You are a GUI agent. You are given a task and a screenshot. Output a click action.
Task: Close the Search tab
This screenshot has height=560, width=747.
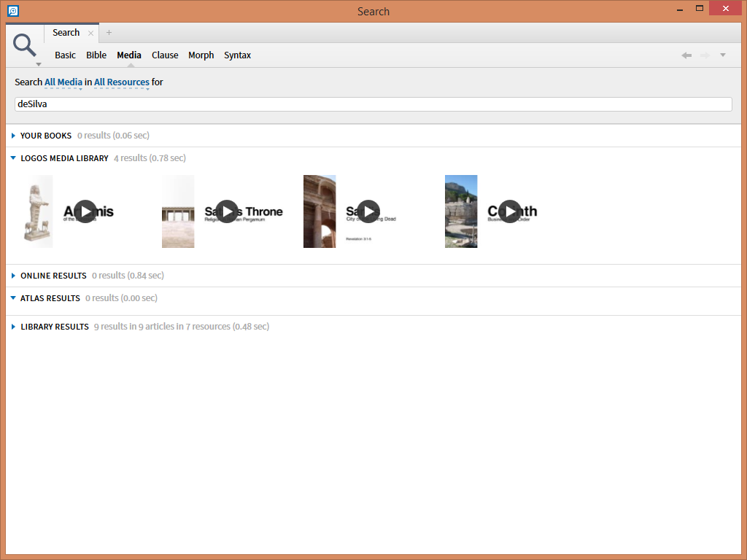[90, 33]
